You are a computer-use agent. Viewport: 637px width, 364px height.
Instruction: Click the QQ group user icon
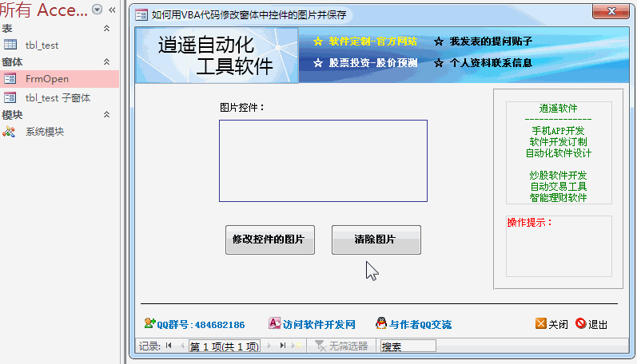[x=150, y=323]
